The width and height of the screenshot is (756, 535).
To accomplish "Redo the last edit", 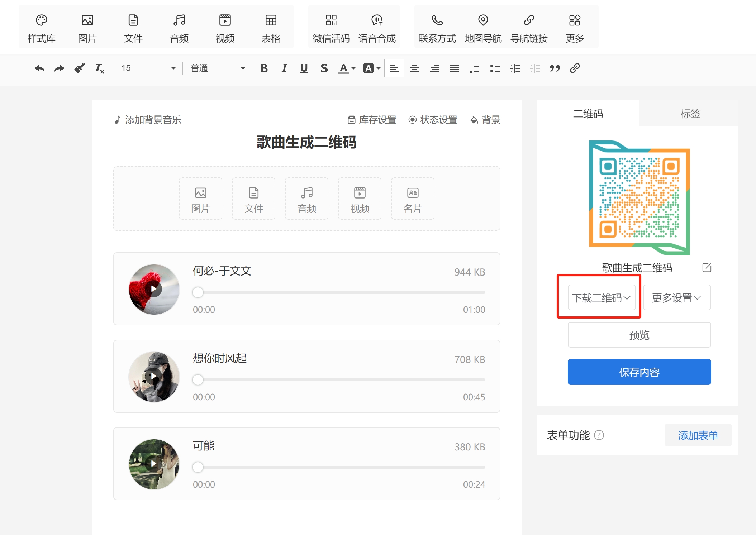I will 60,68.
